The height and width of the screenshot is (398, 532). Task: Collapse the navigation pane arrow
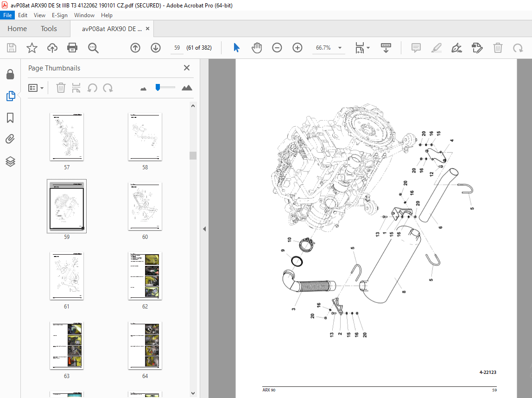[x=204, y=229]
